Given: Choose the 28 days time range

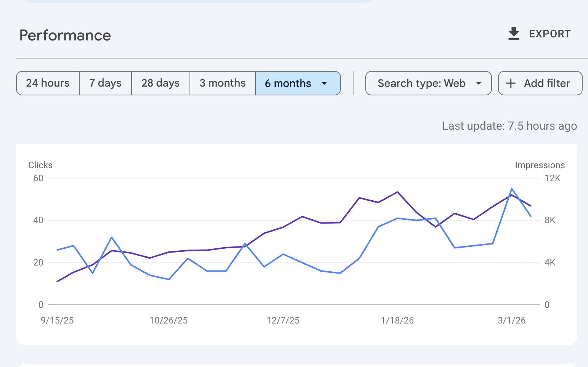Looking at the screenshot, I should click(161, 83).
